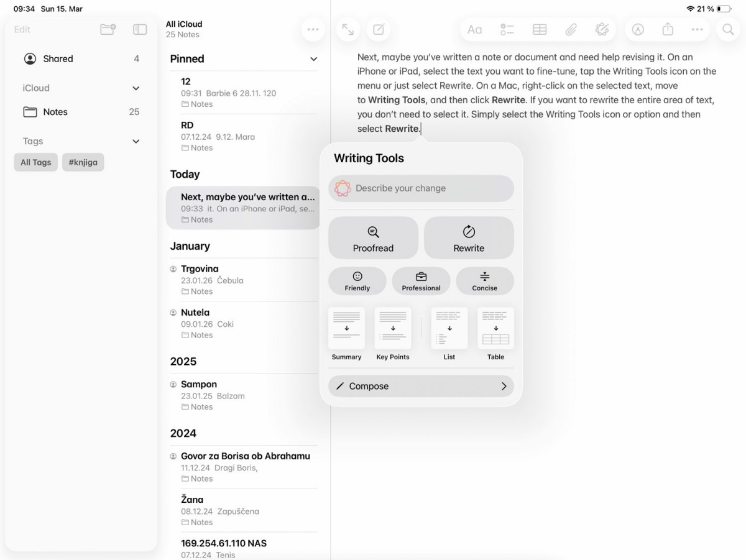
Task: Open the pinned note titled 12
Action: coord(243,93)
